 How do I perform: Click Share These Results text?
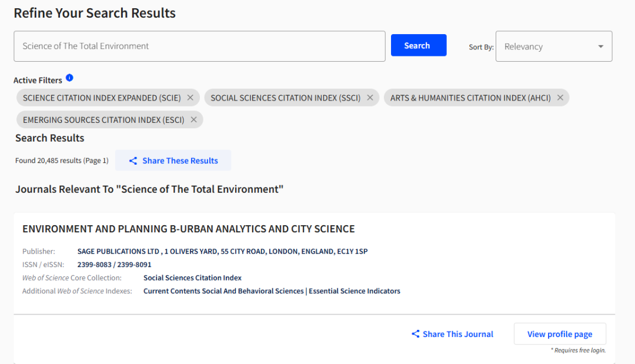coord(180,161)
